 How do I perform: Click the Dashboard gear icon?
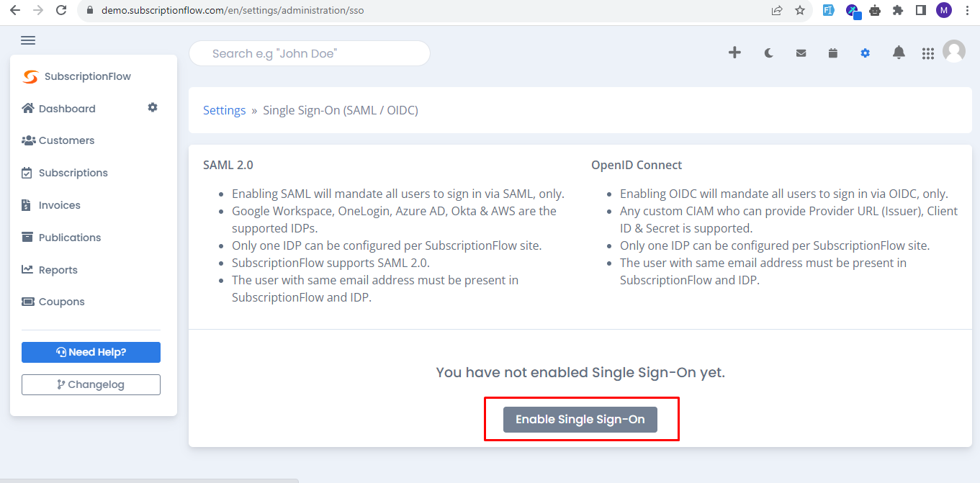coord(153,107)
